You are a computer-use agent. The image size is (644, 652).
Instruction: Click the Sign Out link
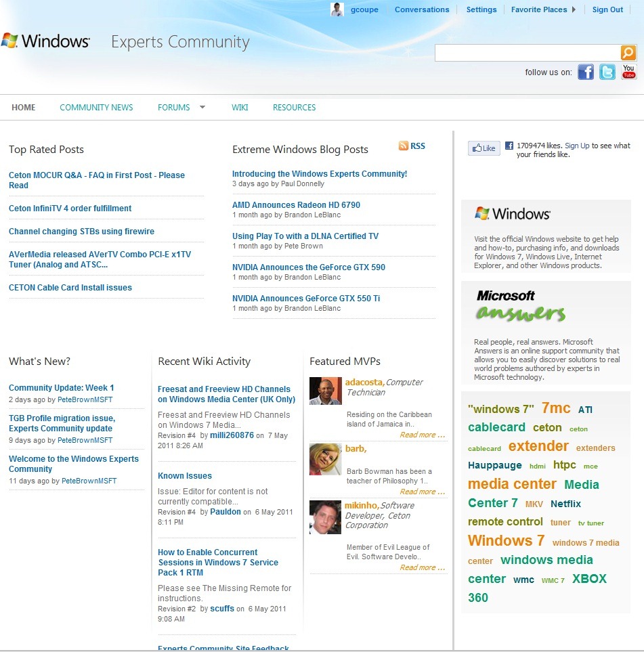click(x=607, y=9)
